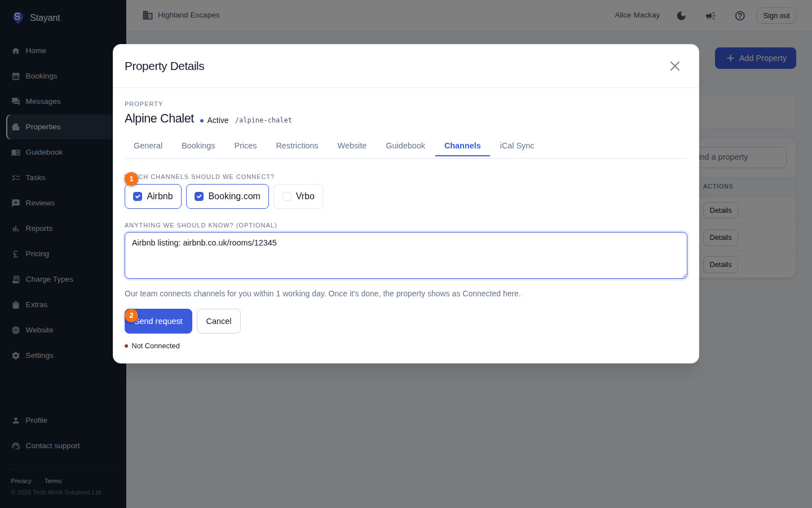Open the Privacy link in footer
This screenshot has height=508, width=812.
(x=21, y=481)
